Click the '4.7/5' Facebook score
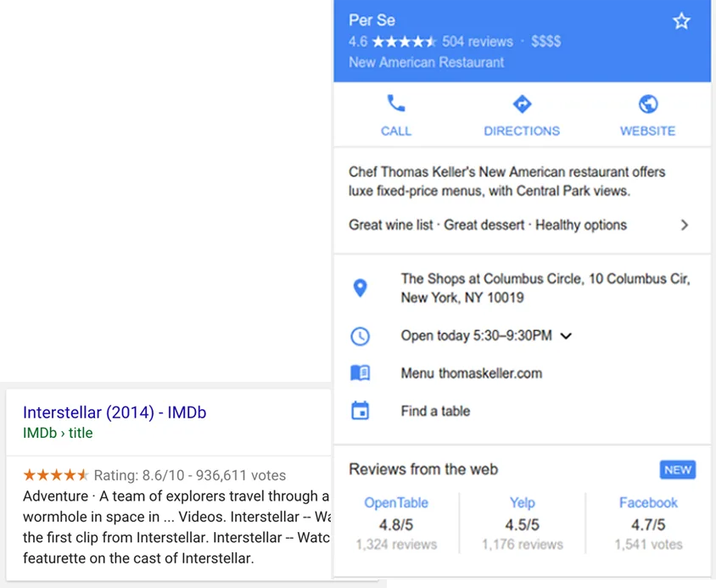 coord(648,525)
